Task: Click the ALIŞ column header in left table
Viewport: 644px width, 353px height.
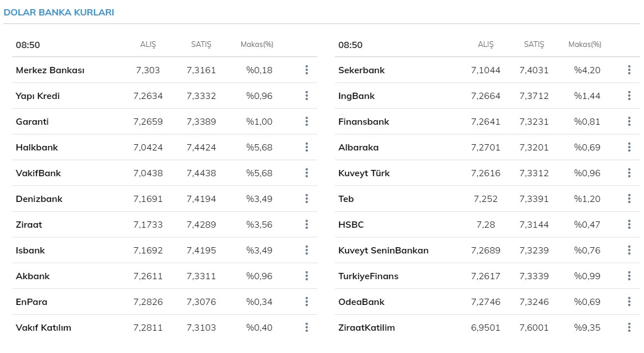Action: point(148,45)
